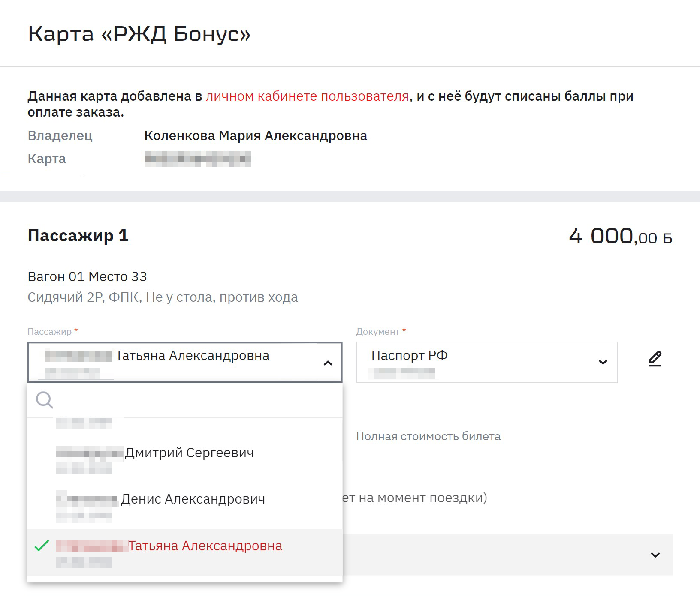
Task: Click Карта «РЖД Бонус» page title
Action: [139, 34]
